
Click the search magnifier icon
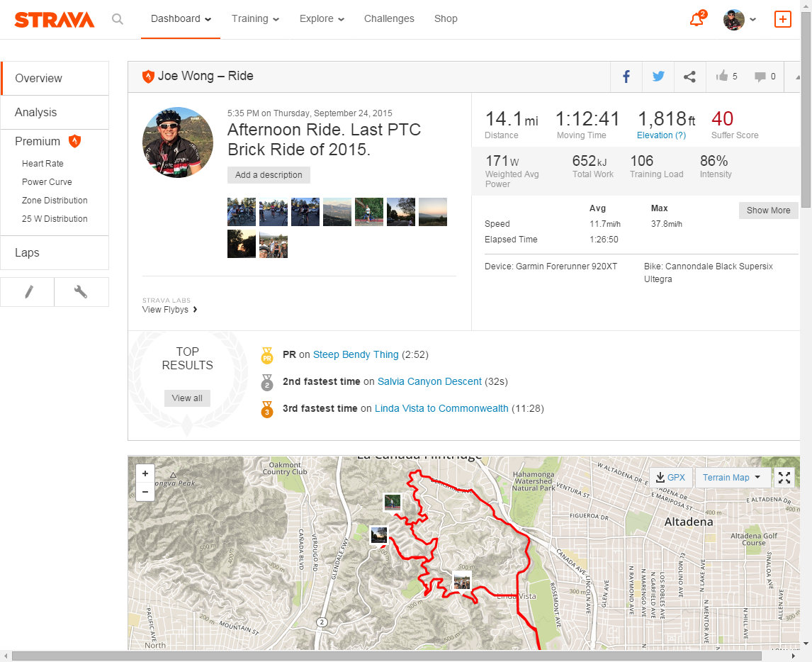click(x=118, y=19)
